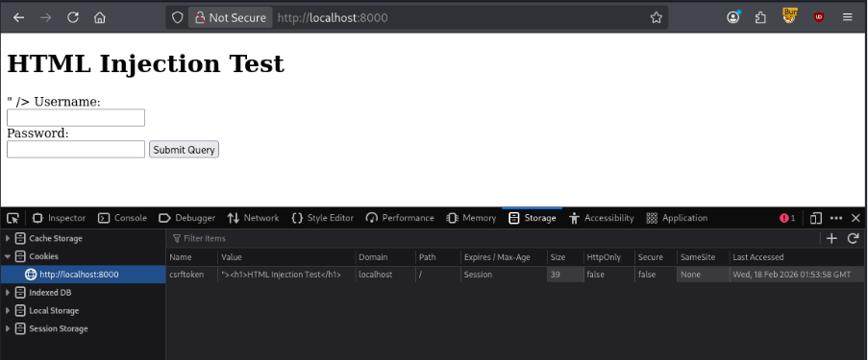Click the last accessed date cell
The height and width of the screenshot is (360, 868).
798,275
